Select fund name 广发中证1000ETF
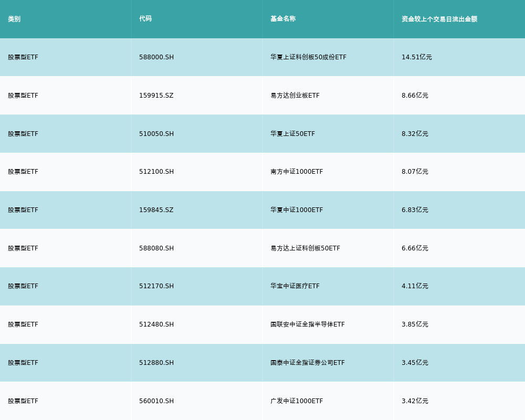Viewport: 525px width, 420px height. pyautogui.click(x=297, y=401)
